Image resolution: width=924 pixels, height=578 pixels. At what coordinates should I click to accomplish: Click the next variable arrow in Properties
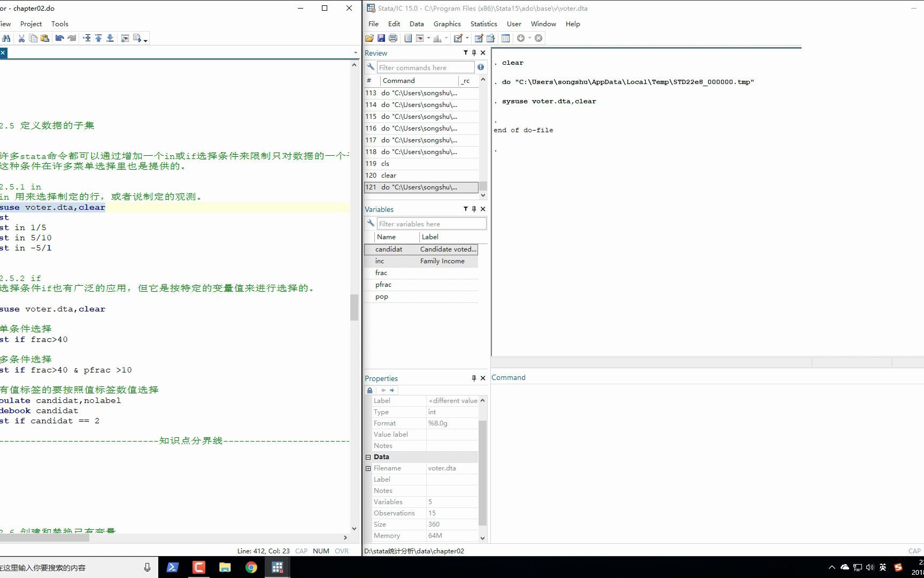[392, 390]
